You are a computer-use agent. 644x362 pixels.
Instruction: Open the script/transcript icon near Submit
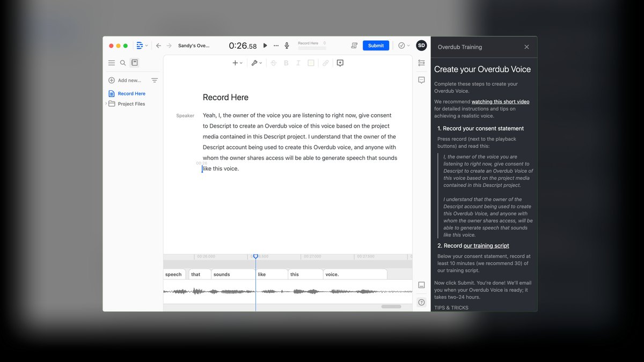354,46
